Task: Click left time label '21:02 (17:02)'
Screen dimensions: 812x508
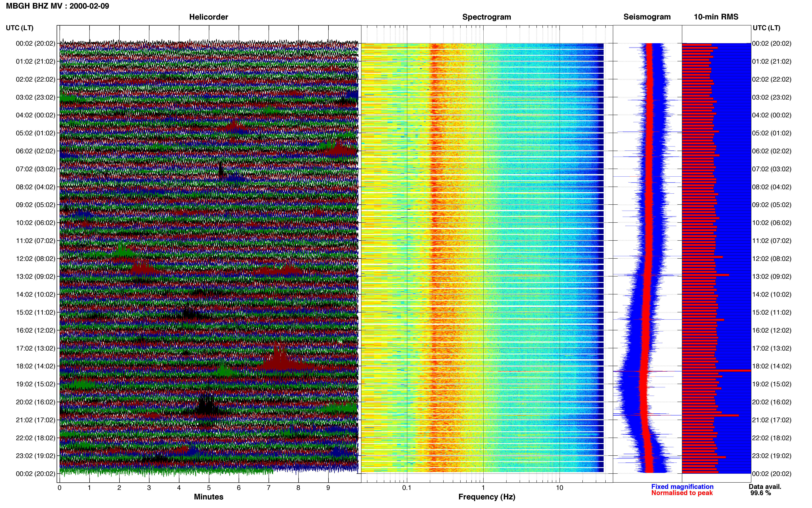Action: click(36, 420)
